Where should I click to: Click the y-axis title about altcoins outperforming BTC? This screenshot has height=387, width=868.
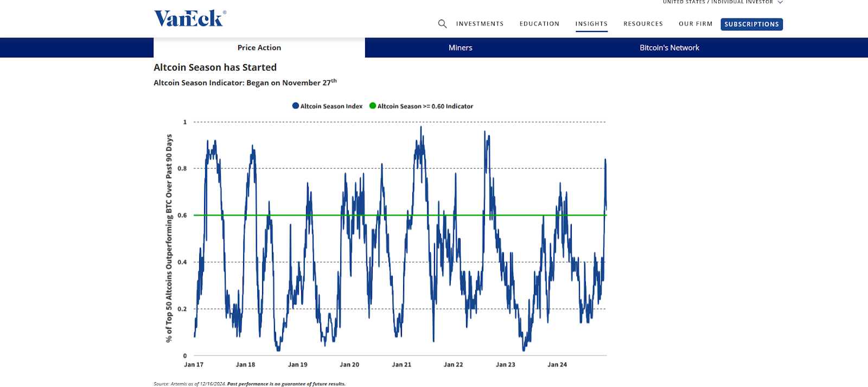[169, 238]
